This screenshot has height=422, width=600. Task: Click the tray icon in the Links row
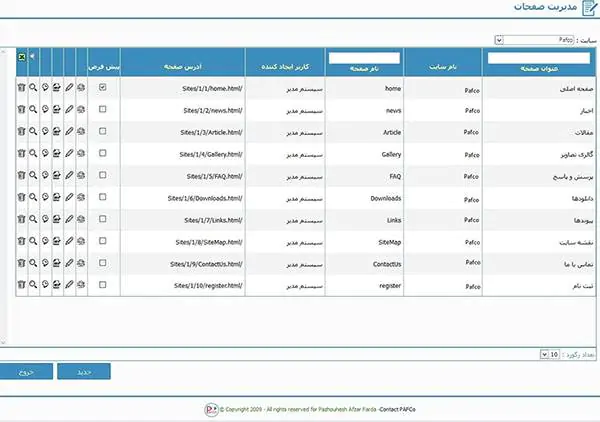coord(57,219)
